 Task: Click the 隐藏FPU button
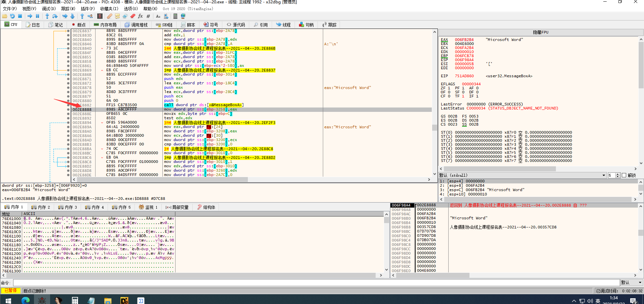pos(540,32)
